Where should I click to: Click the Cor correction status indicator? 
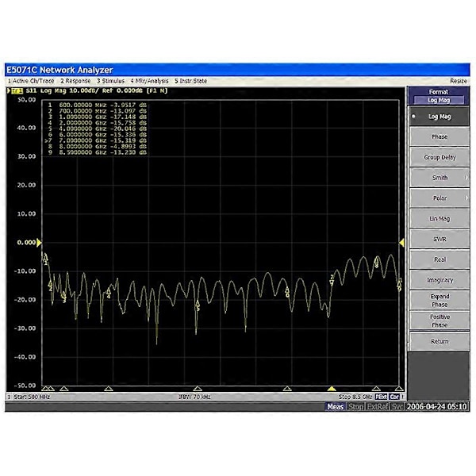[394, 397]
